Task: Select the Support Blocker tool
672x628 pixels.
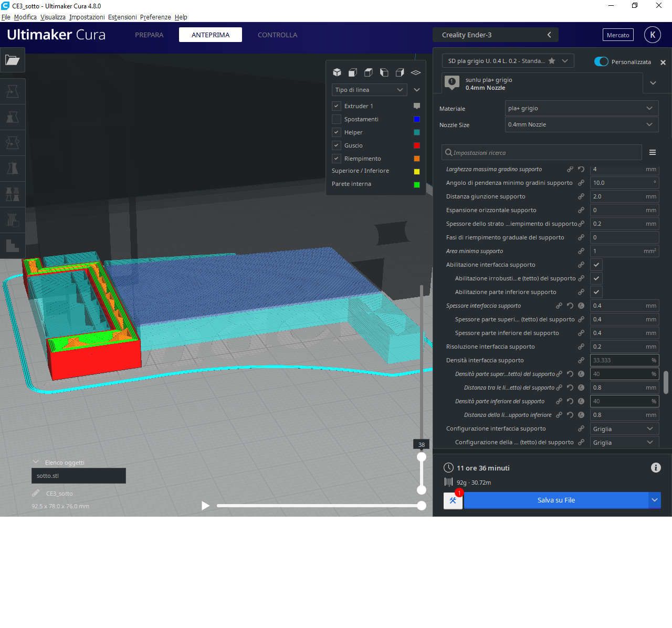Action: click(13, 220)
